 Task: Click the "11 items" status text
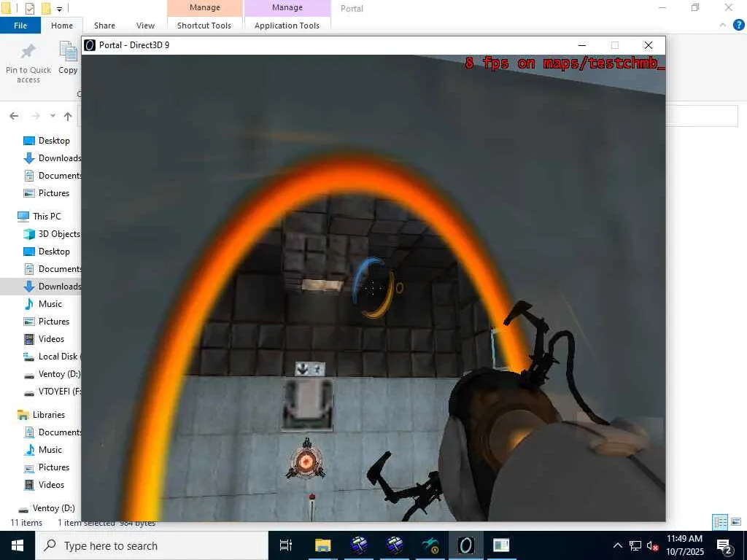(26, 523)
